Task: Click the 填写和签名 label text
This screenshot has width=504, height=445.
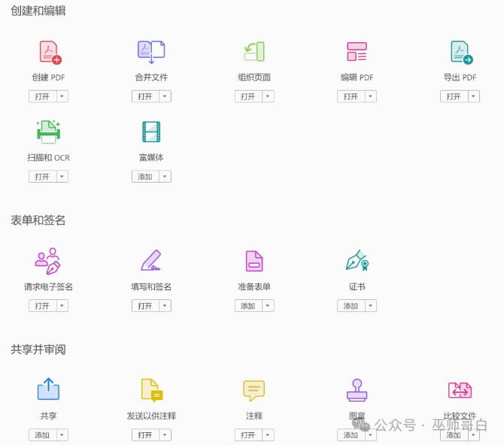Action: point(151,286)
